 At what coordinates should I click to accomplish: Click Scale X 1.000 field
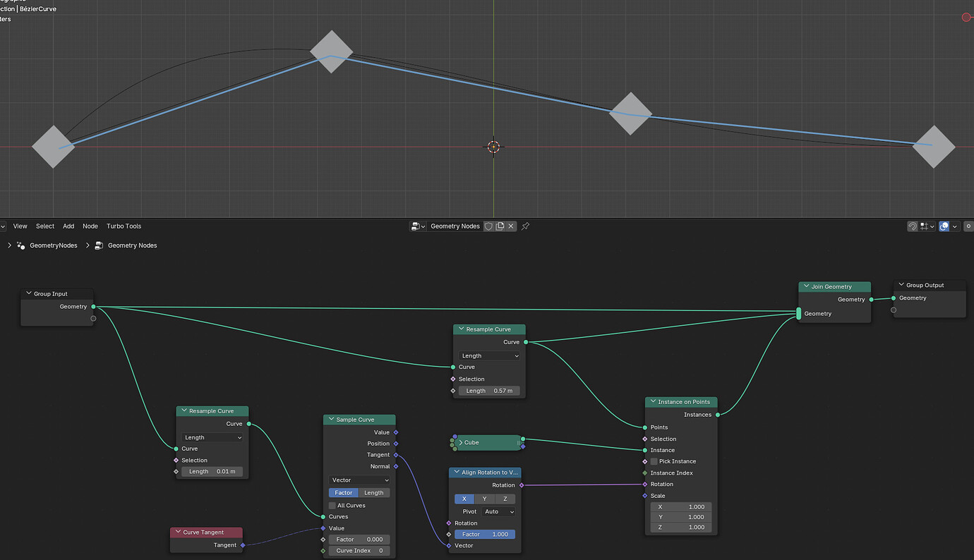(681, 507)
